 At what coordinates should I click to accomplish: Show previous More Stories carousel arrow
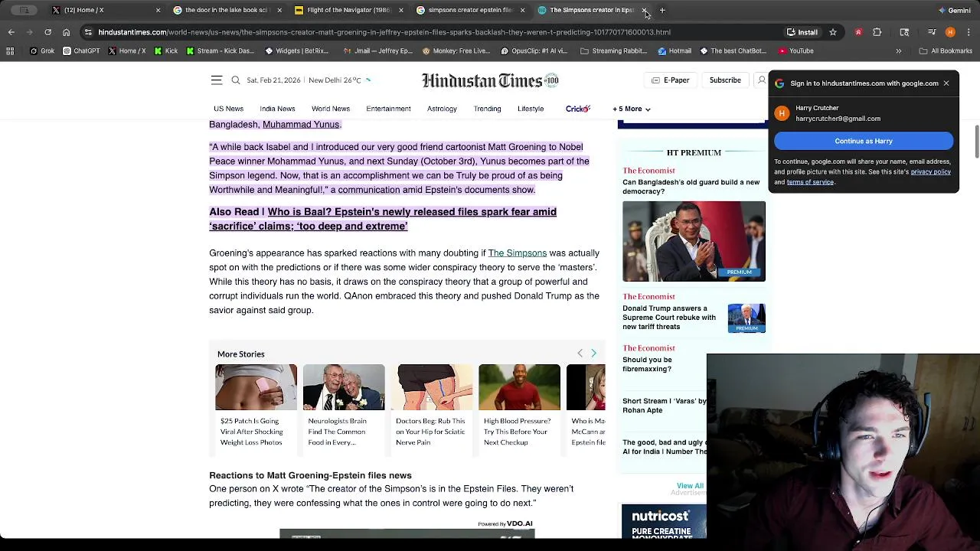click(x=580, y=353)
